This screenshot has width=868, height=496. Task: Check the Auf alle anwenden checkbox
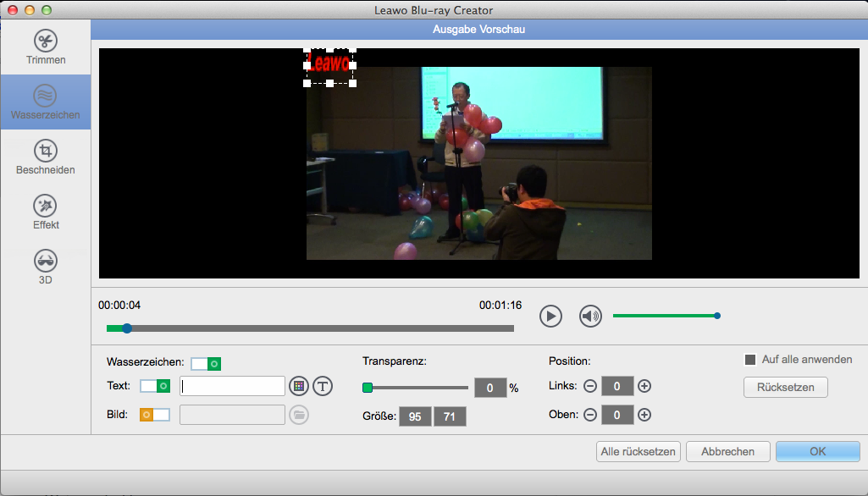pyautogui.click(x=749, y=360)
